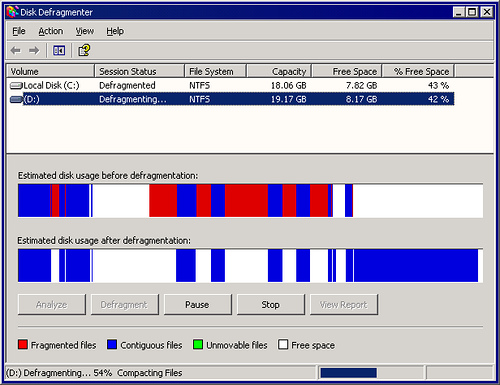
Task: Sort by the File System column header
Action: (216, 71)
